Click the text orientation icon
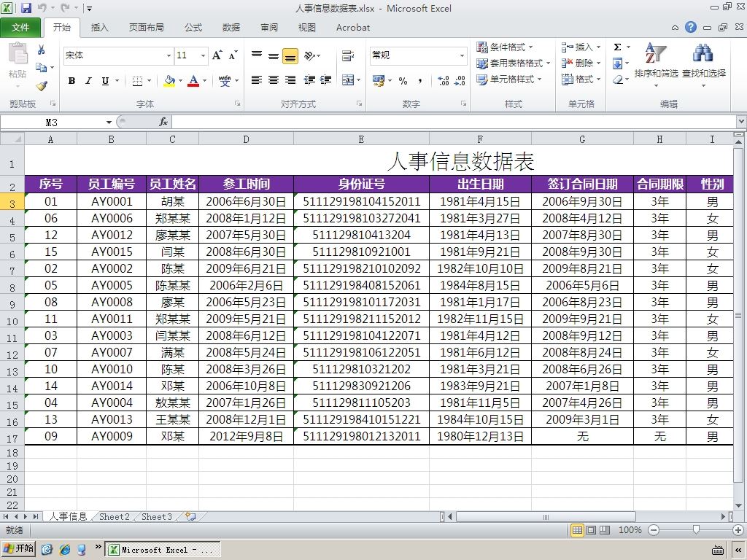 coord(309,55)
